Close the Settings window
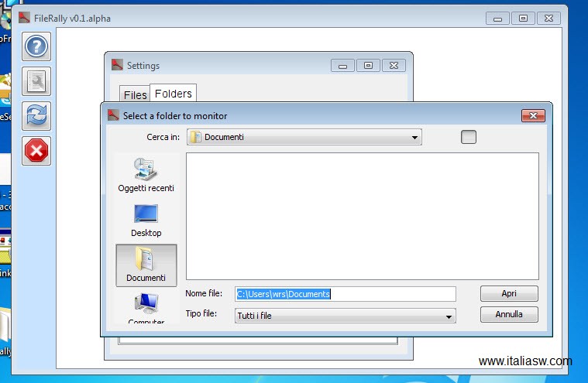Screen dimensions: 588x383 (394, 66)
